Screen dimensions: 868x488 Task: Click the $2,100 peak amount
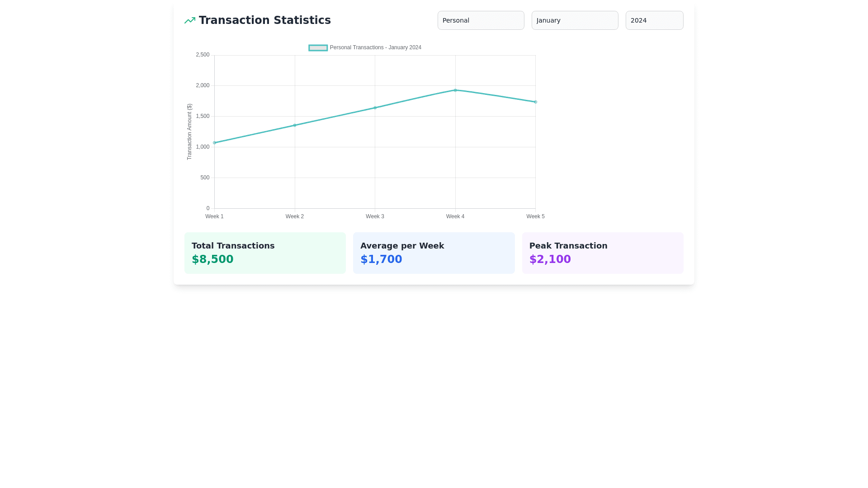pos(550,259)
